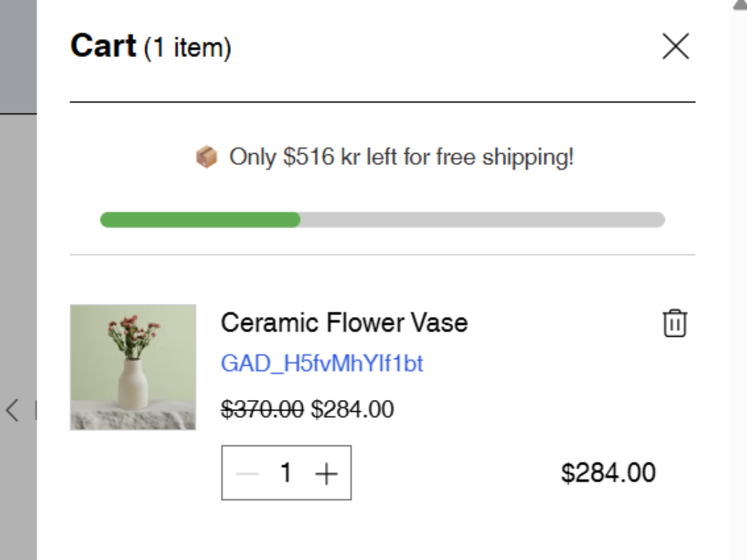Click the quantity field showing 1
Image resolution: width=747 pixels, height=560 pixels.
(286, 473)
